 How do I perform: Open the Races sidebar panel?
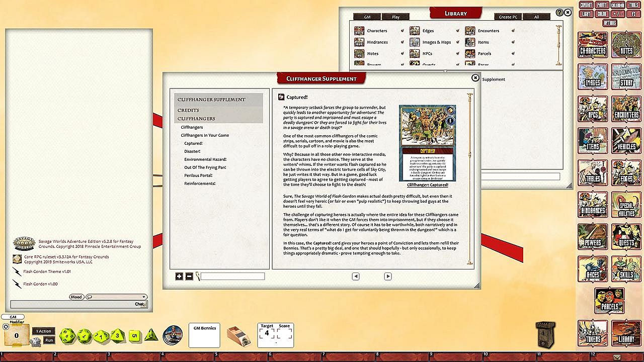(x=593, y=269)
